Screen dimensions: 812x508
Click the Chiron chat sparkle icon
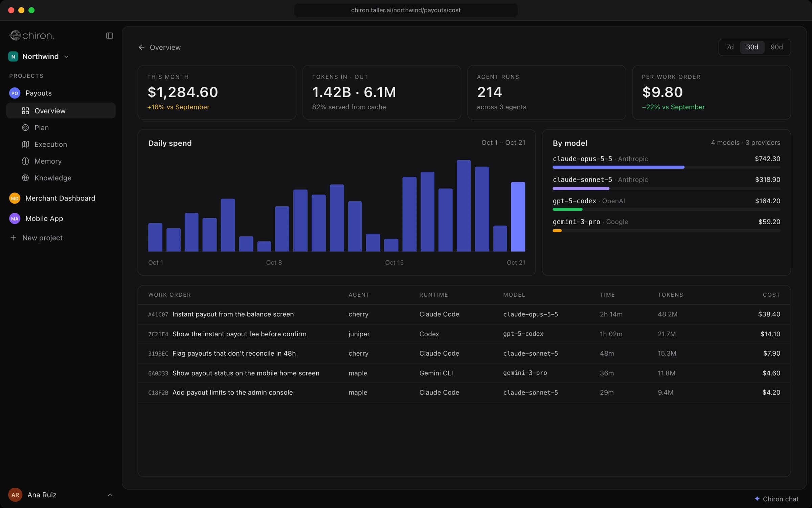click(x=757, y=499)
